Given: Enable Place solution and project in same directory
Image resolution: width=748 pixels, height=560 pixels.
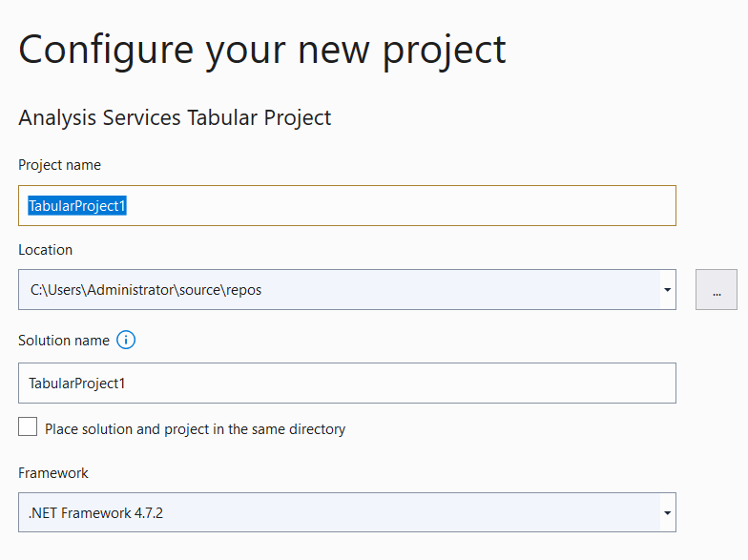Looking at the screenshot, I should coord(28,426).
